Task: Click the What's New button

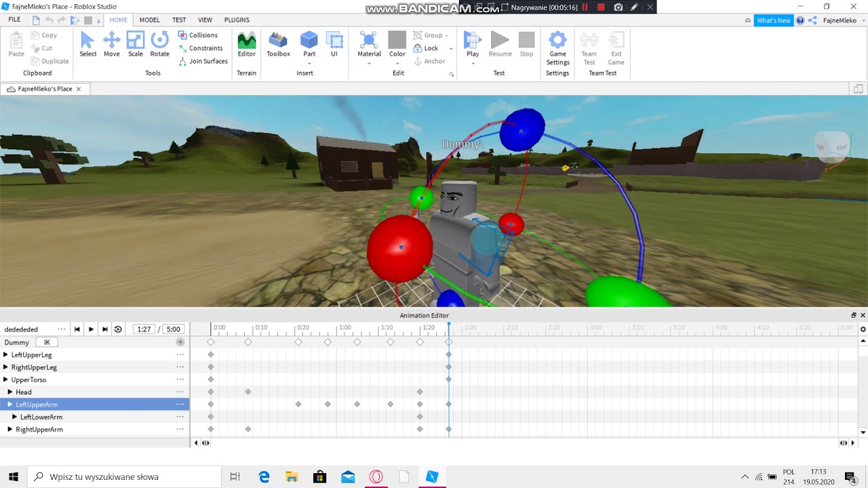Action: pos(773,20)
